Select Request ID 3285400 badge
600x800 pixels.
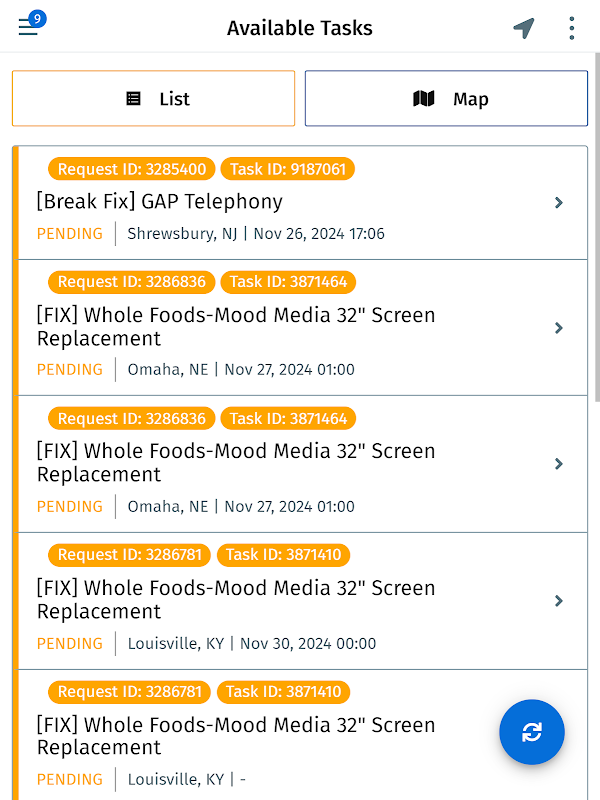click(x=132, y=169)
